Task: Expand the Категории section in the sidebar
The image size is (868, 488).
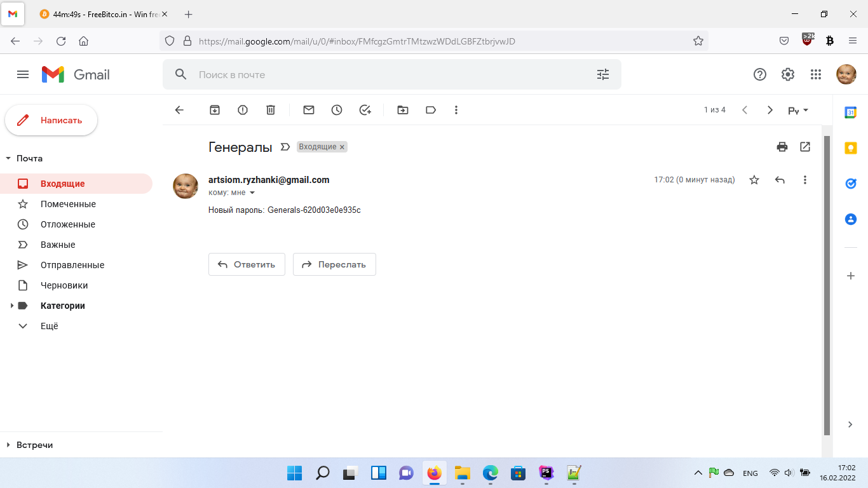Action: pyautogui.click(x=11, y=306)
